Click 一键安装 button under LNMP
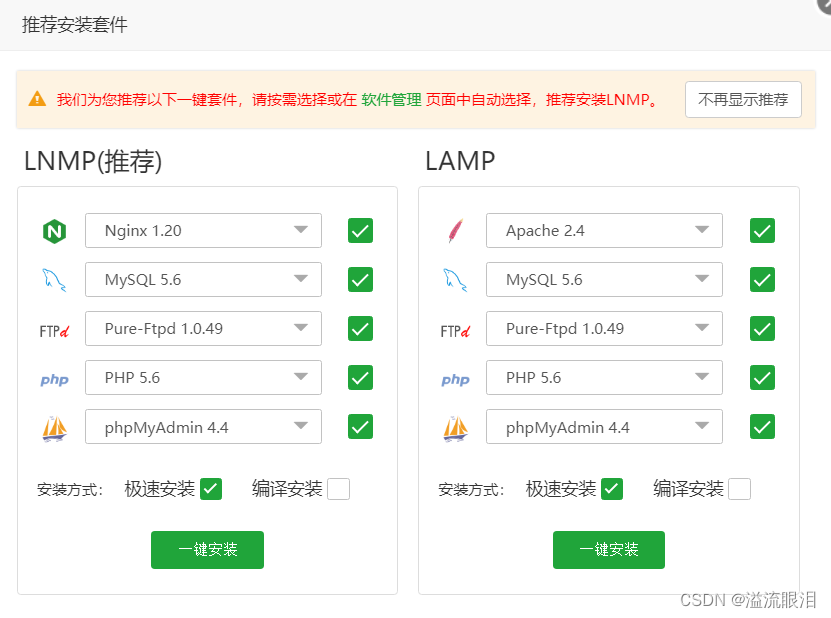This screenshot has height=618, width=831. pos(207,550)
